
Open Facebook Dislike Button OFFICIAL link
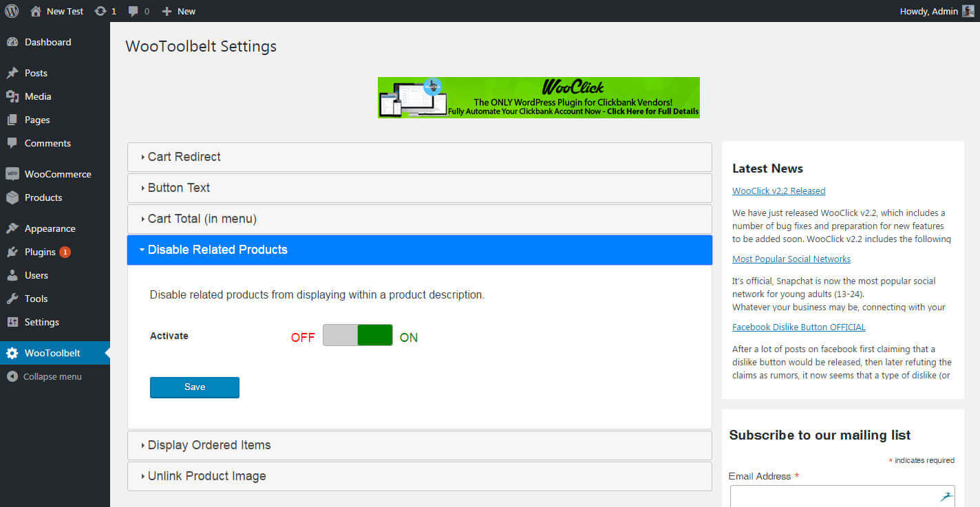point(799,327)
